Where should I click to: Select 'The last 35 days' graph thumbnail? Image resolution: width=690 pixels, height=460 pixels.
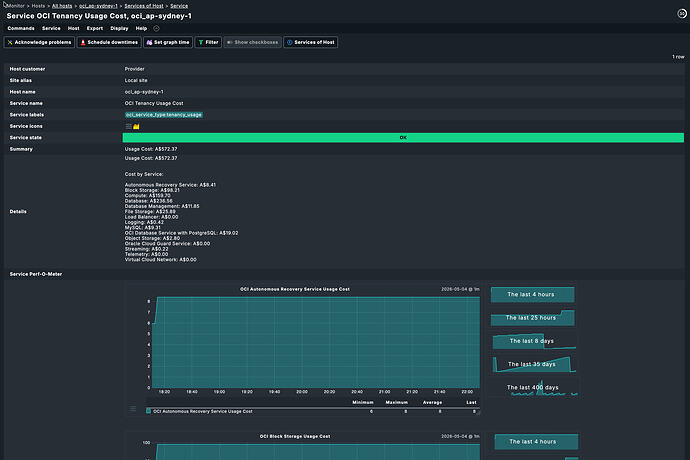pos(533,364)
